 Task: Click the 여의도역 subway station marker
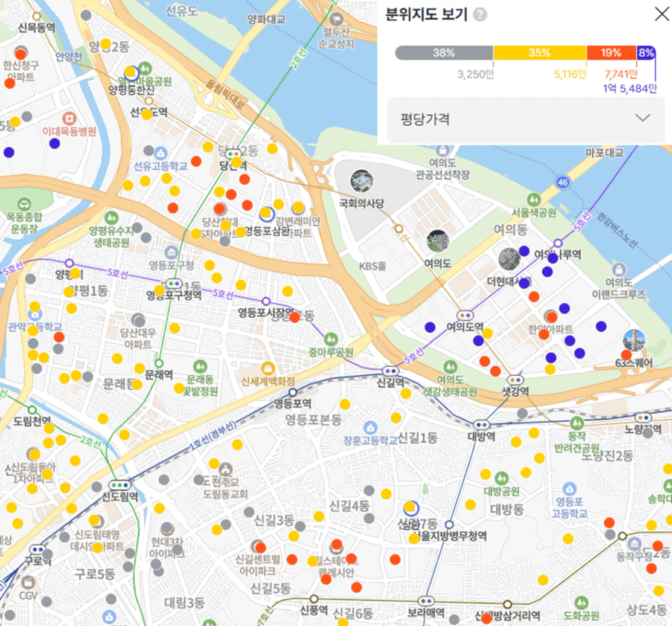(x=466, y=315)
